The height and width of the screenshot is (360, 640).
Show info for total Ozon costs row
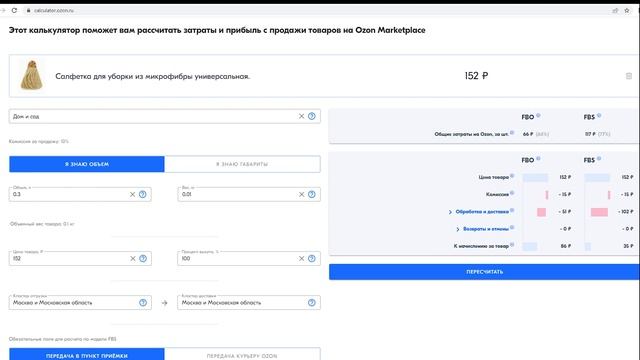(512, 133)
